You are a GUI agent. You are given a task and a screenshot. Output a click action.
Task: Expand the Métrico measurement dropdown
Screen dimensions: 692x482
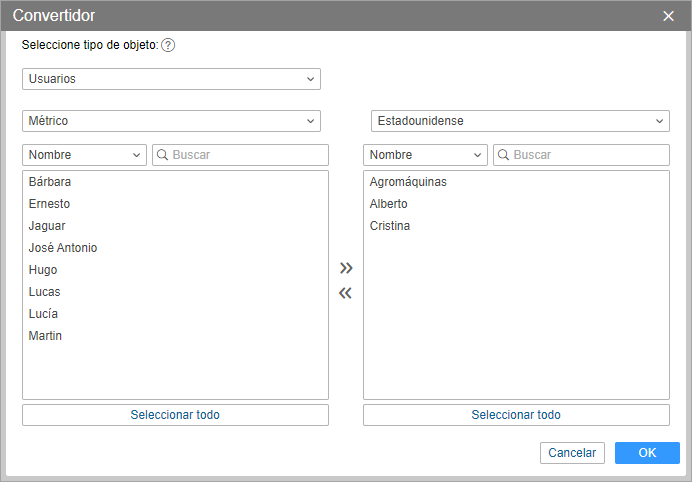pyautogui.click(x=171, y=121)
